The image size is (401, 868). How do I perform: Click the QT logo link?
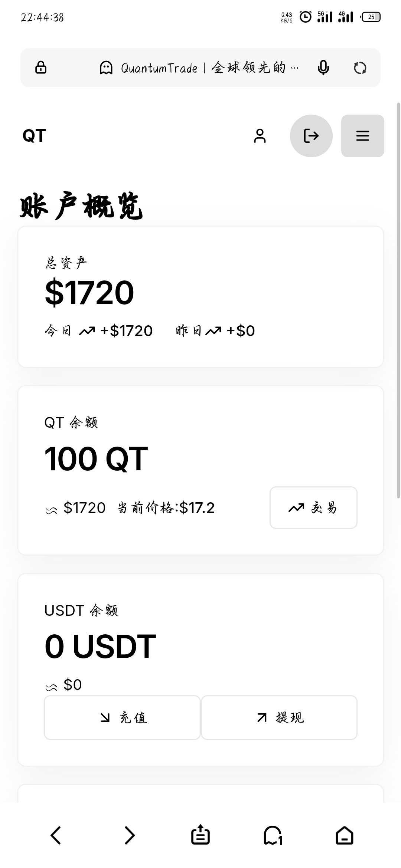[x=34, y=136]
